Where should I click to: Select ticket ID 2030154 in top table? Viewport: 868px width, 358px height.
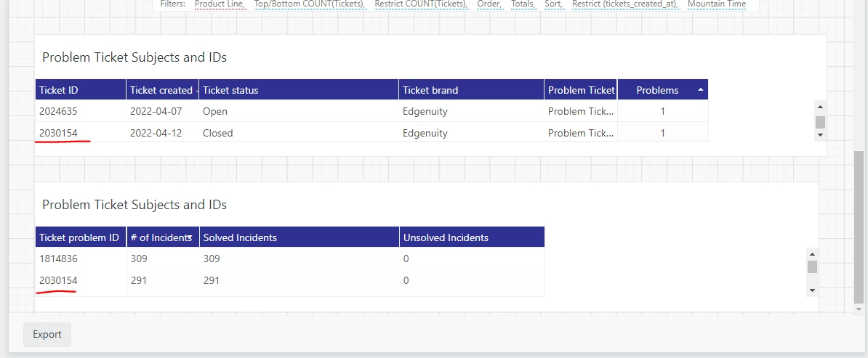(81, 133)
